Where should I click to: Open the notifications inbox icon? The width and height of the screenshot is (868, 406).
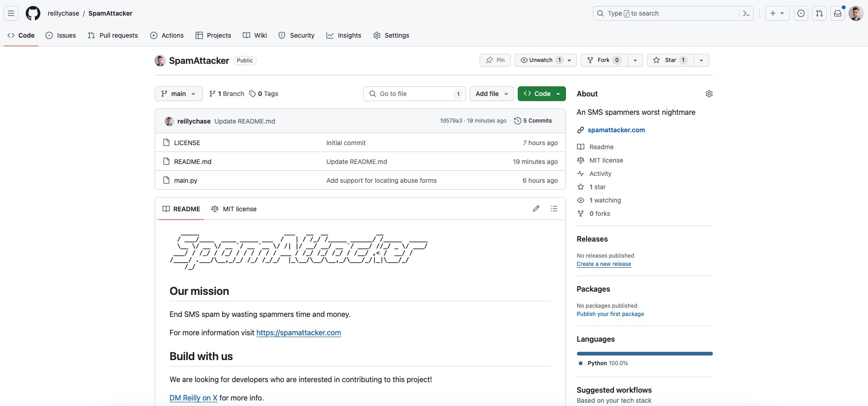[x=838, y=13]
